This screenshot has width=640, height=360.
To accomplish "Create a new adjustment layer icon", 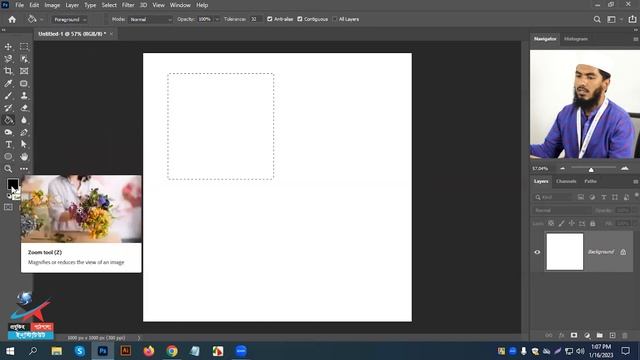I will (587, 335).
